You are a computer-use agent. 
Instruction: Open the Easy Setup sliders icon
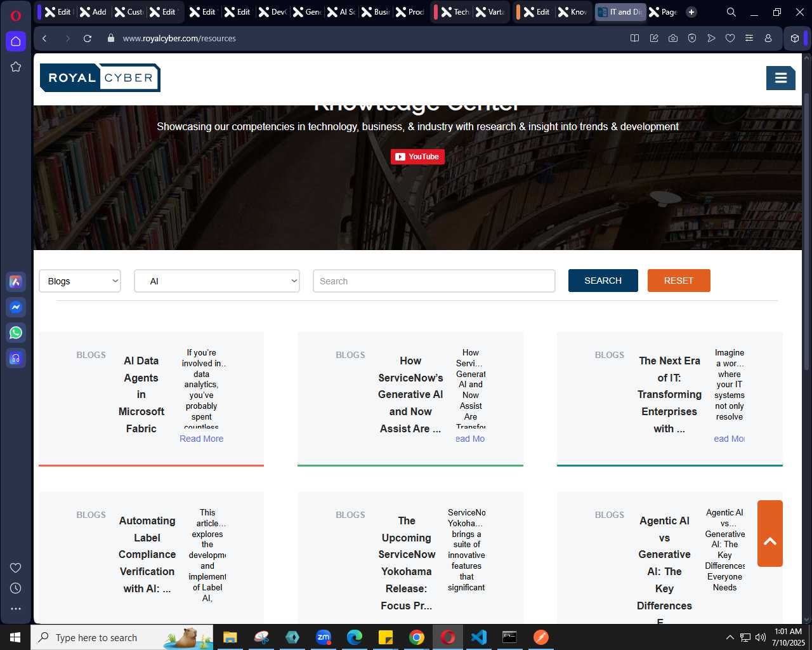749,38
